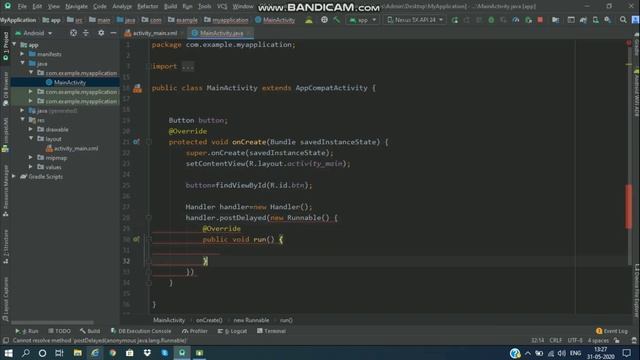640x360 pixels.
Task: Click the SDK Manager icon in toolbar
Action: (x=608, y=20)
